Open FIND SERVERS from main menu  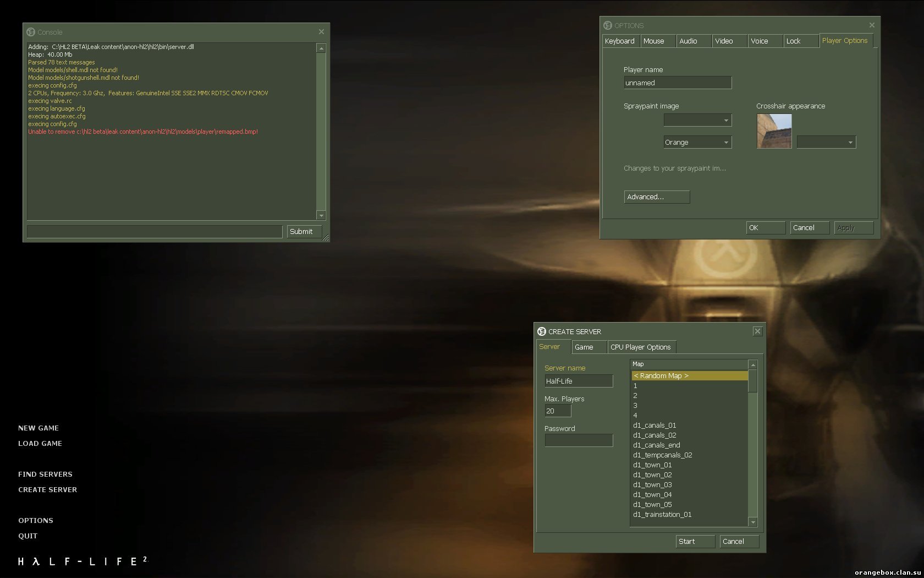click(x=45, y=474)
